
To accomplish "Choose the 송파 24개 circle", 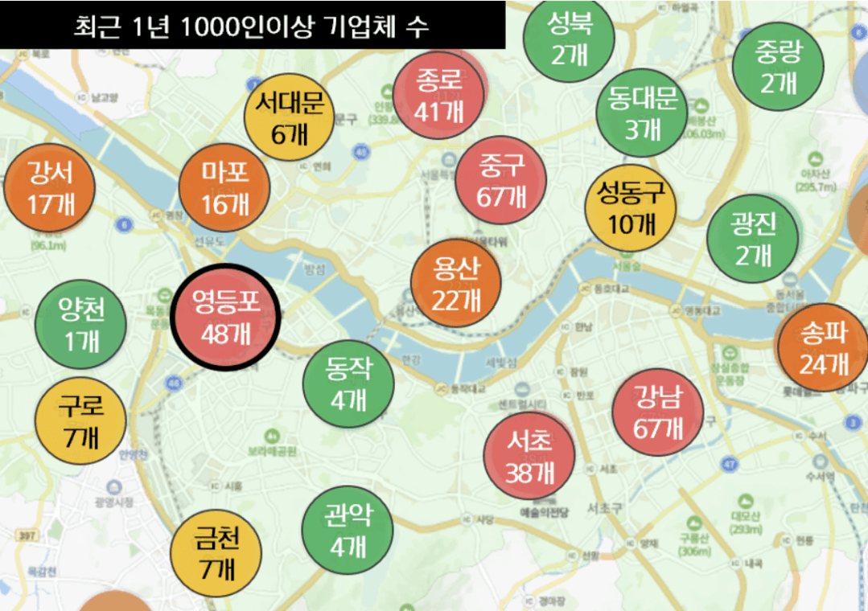I will (x=823, y=348).
